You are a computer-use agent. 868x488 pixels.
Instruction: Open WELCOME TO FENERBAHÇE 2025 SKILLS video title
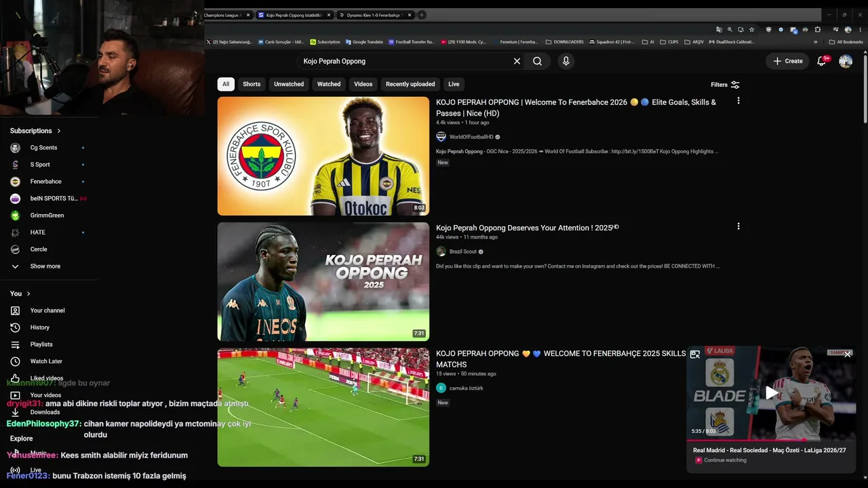point(561,359)
